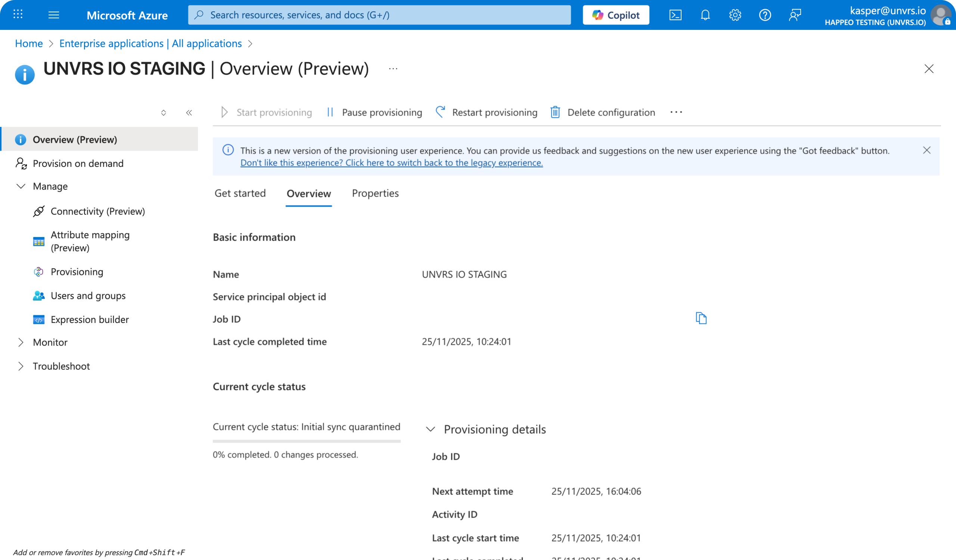Open the Cloud Shell terminal icon
The image size is (956, 560).
coord(675,15)
